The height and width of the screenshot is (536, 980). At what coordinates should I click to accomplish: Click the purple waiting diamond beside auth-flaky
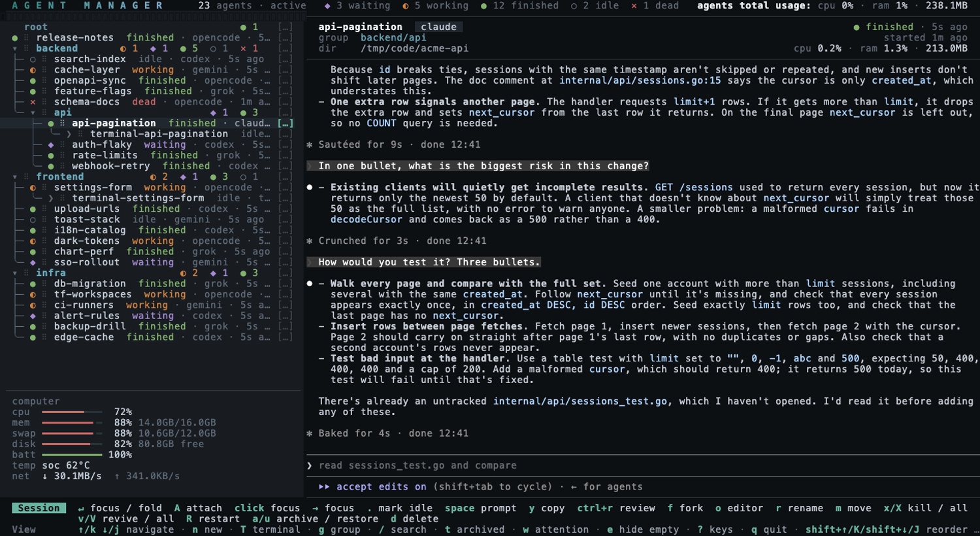(x=51, y=144)
